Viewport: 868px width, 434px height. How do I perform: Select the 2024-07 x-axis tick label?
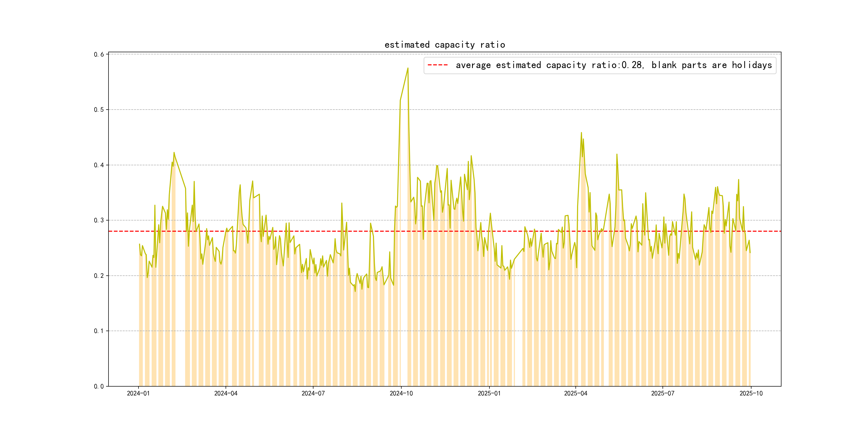313,393
